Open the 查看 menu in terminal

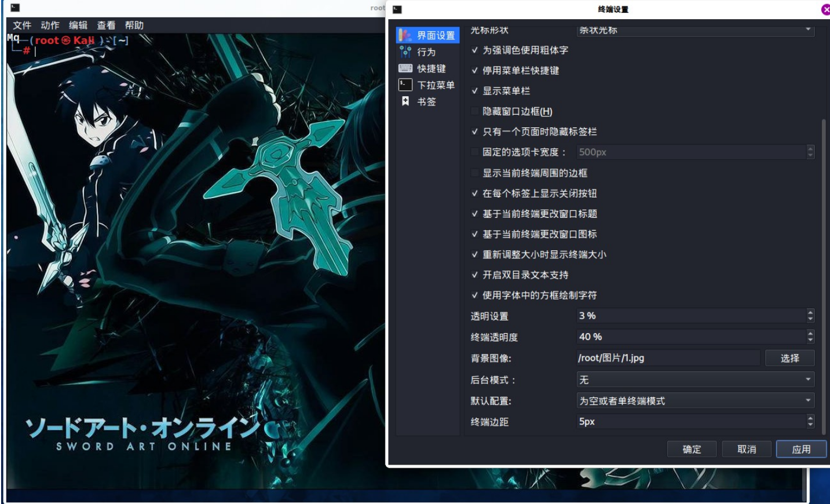pyautogui.click(x=106, y=25)
